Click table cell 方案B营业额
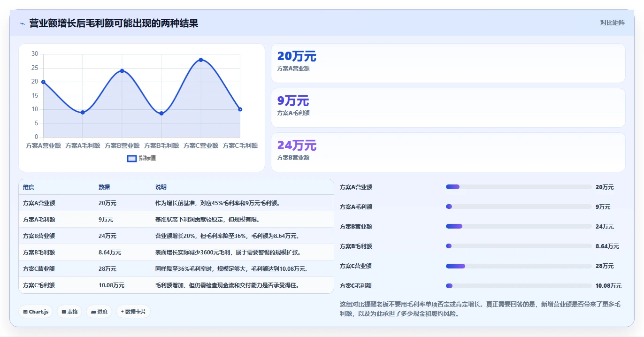The image size is (644, 337). click(x=39, y=236)
